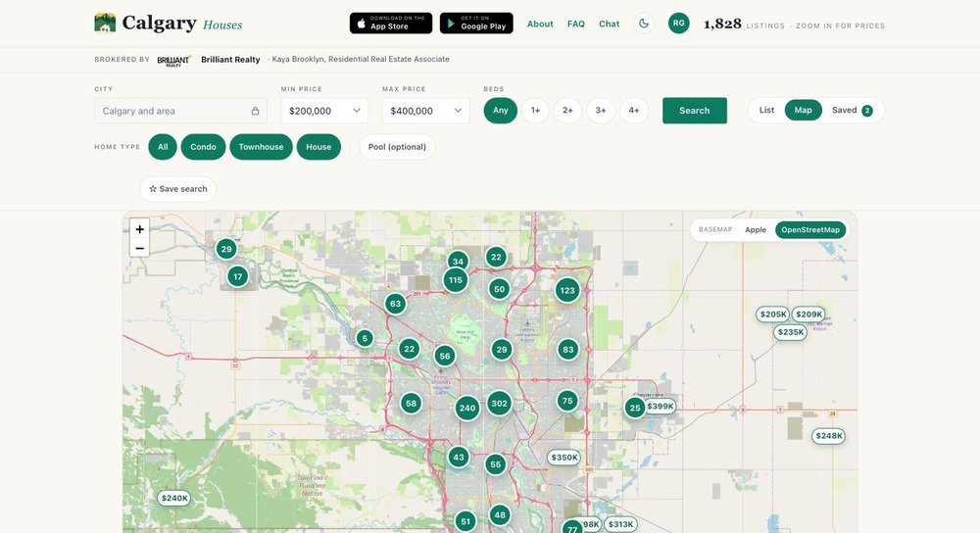The width and height of the screenshot is (980, 533).
Task: Select the $248K price marker
Action: tap(829, 436)
